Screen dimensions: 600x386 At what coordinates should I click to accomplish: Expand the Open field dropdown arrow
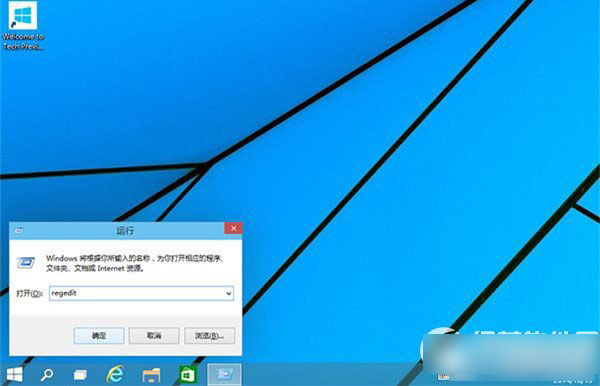click(228, 293)
